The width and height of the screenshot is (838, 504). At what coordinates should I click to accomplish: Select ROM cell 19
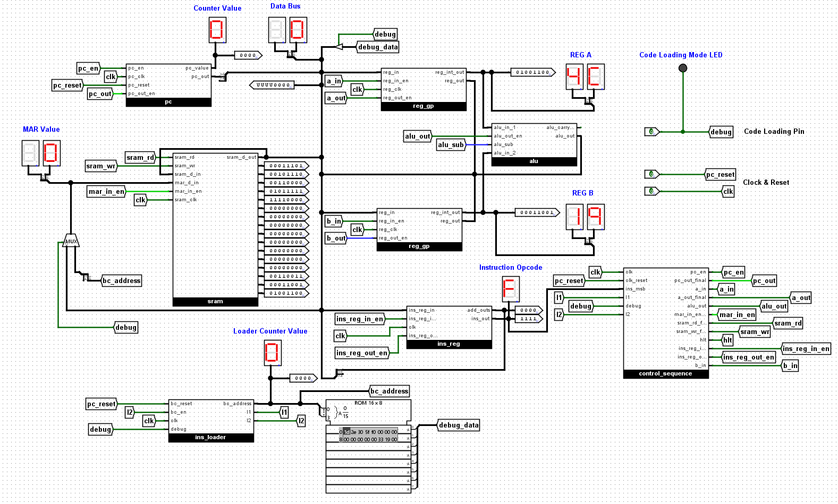click(x=388, y=439)
